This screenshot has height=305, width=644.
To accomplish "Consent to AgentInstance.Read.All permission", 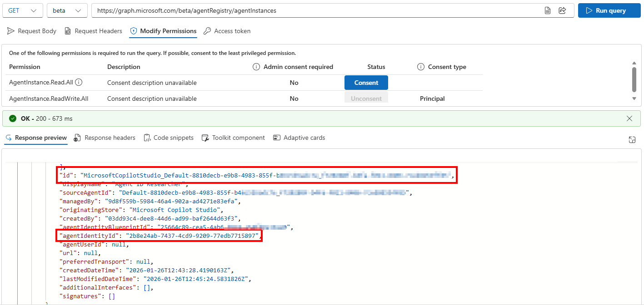I will (x=366, y=83).
